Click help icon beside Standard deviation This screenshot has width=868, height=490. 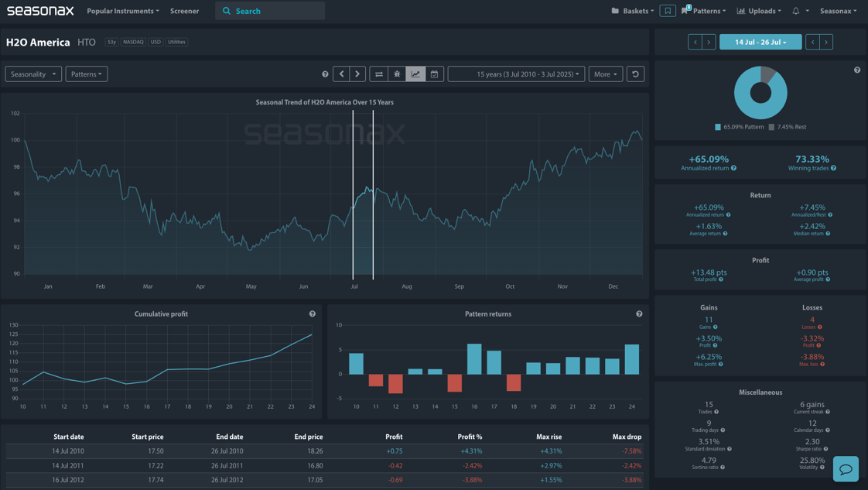(729, 449)
